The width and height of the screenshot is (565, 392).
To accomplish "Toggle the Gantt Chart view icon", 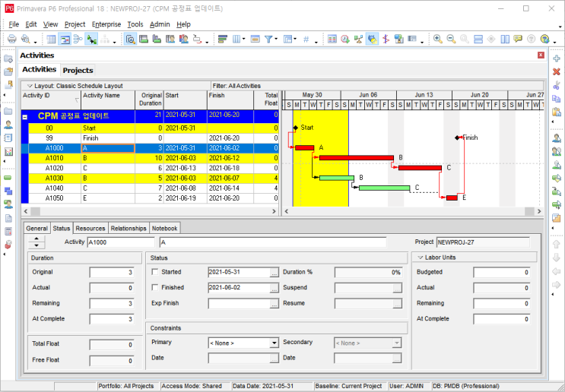I will tap(65, 39).
